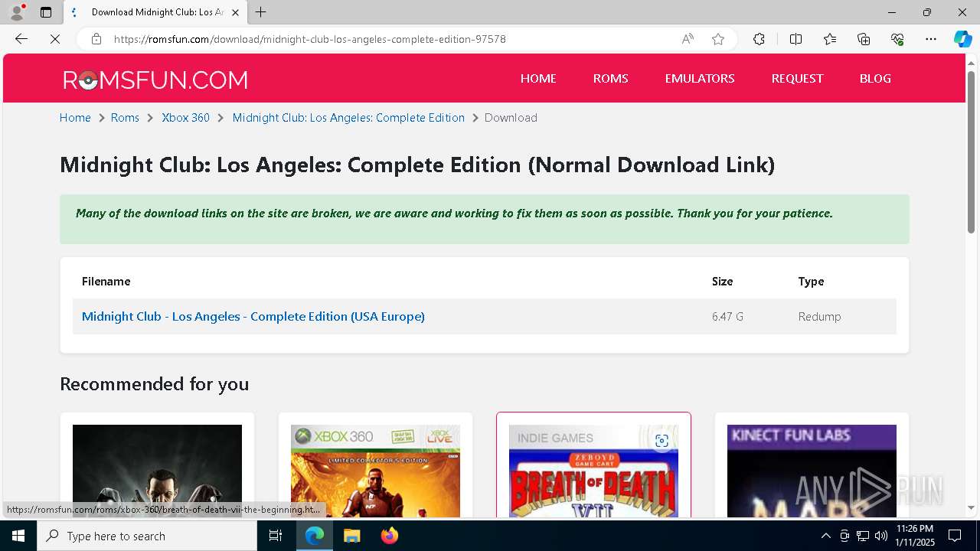
Task: Open Kinect Fun Labs thumbnail
Action: click(x=812, y=471)
